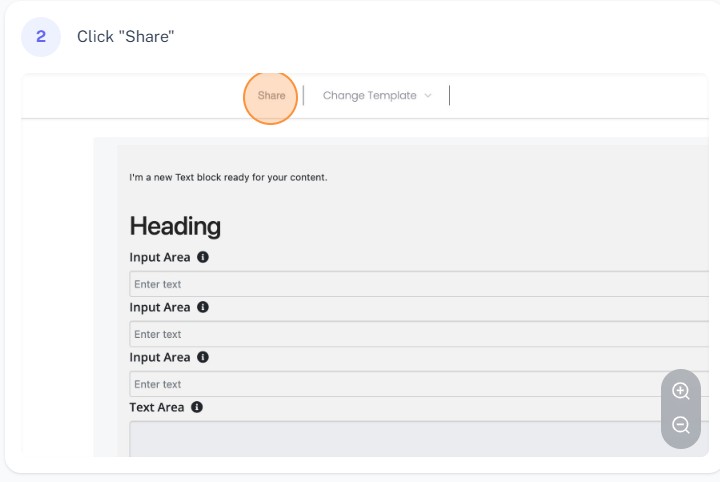720x482 pixels.
Task: Click the step number 2 badge
Action: coord(41,37)
